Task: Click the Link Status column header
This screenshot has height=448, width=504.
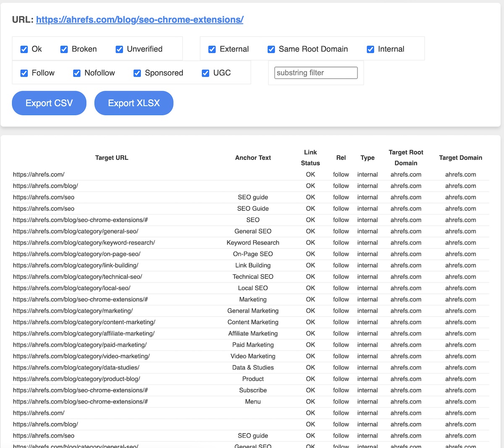Action: [x=310, y=158]
